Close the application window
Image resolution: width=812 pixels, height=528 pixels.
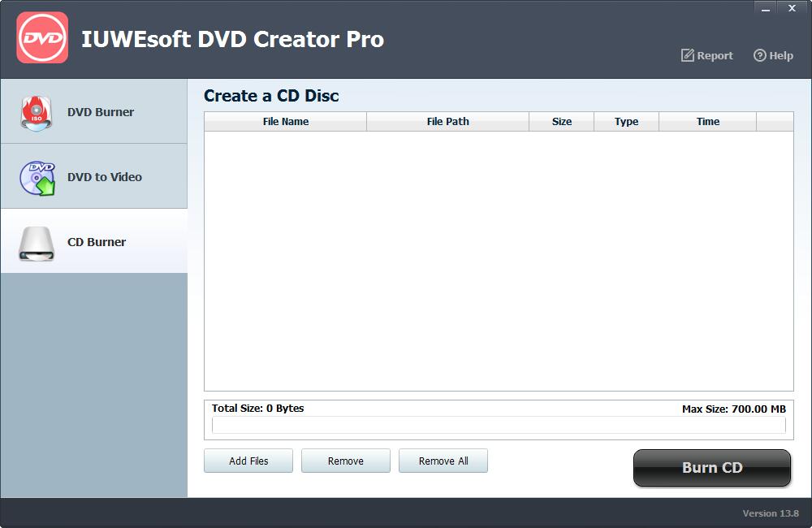(x=792, y=8)
